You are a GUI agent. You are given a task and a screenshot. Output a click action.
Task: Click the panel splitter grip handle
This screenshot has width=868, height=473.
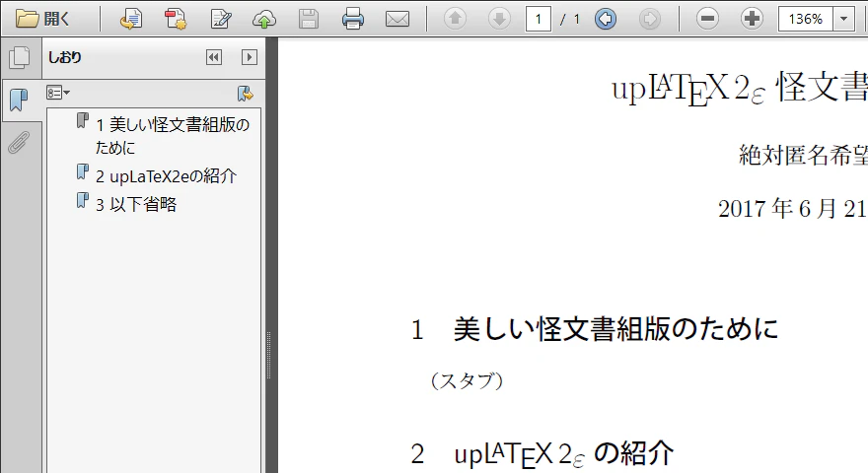click(x=268, y=355)
